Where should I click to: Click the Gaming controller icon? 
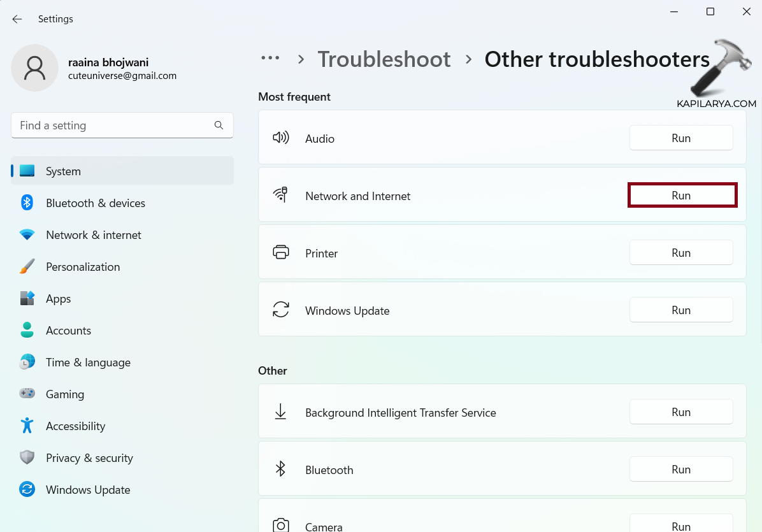[x=27, y=394]
